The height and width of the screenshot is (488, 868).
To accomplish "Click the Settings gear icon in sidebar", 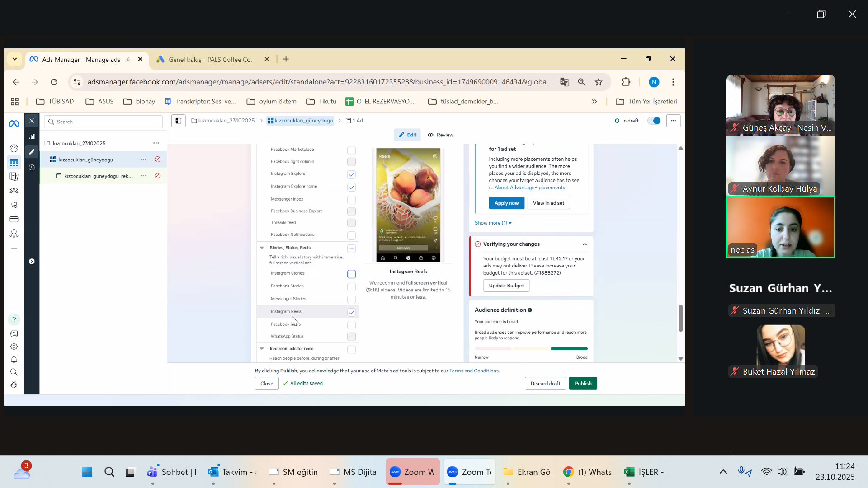I will click(x=14, y=347).
